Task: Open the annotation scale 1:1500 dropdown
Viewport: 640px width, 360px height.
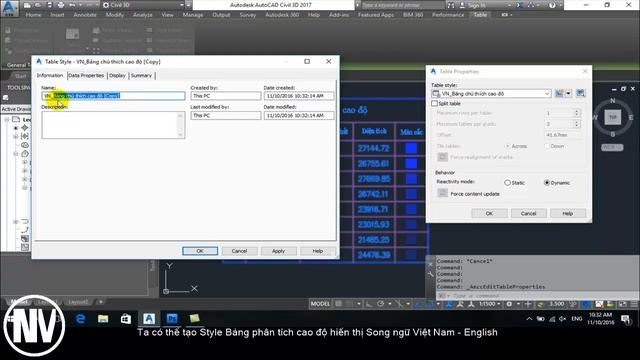Action: (489, 304)
